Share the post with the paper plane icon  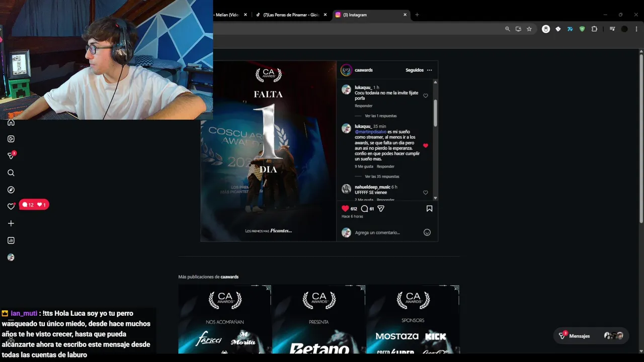point(381,208)
